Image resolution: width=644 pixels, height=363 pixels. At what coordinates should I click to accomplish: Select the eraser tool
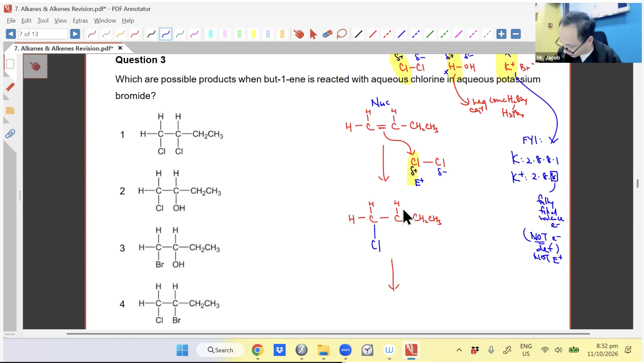coord(327,34)
